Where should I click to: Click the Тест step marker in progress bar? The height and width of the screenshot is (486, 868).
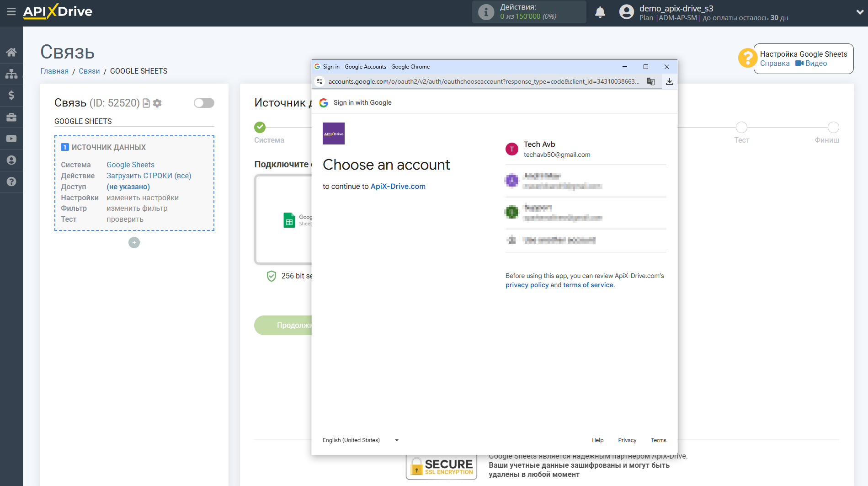[x=741, y=128]
